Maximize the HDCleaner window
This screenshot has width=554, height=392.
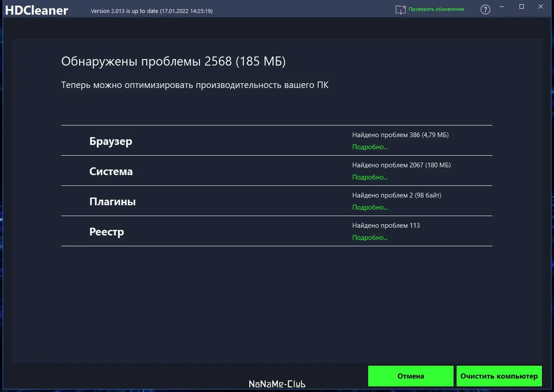tap(522, 6)
